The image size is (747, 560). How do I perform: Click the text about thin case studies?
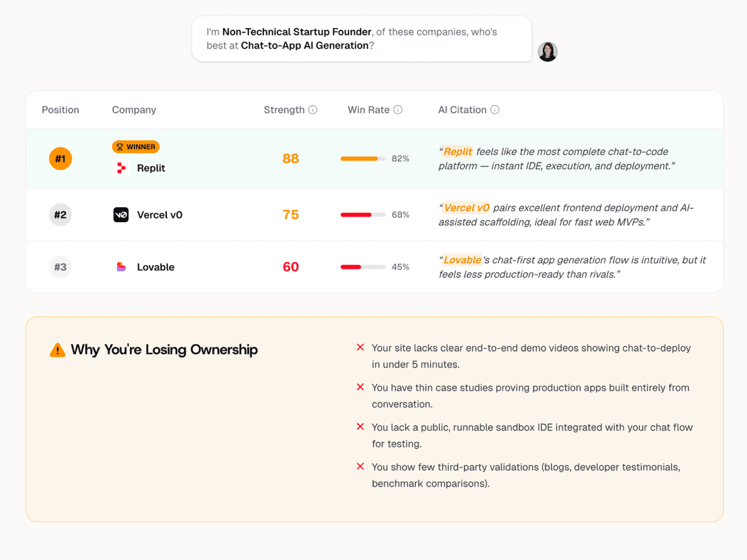tap(530, 396)
